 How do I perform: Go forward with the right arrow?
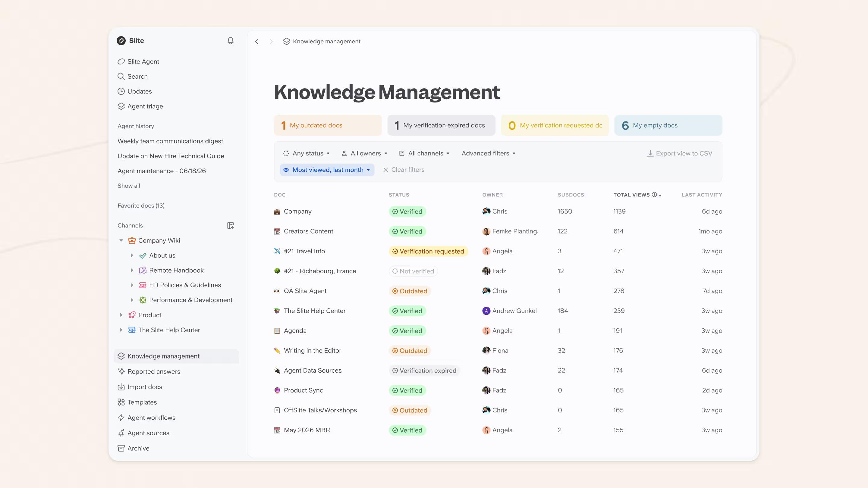[x=271, y=42]
